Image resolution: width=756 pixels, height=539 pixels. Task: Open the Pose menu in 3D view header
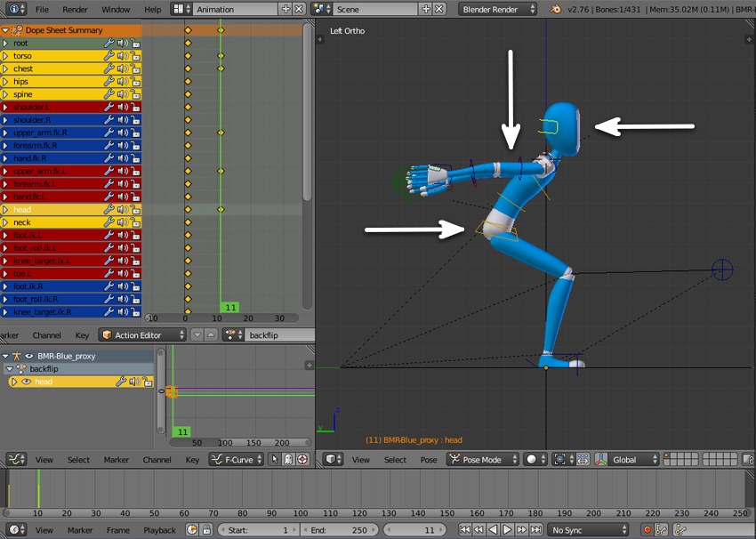pos(429,460)
